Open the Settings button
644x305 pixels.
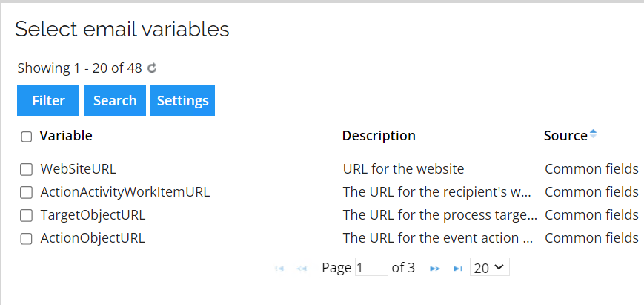pos(182,101)
